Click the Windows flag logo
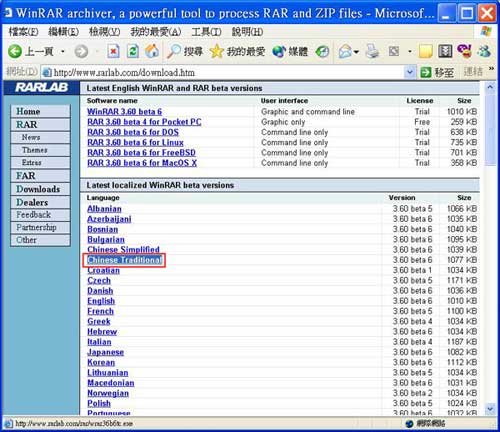The image size is (500, 432). pos(486,32)
